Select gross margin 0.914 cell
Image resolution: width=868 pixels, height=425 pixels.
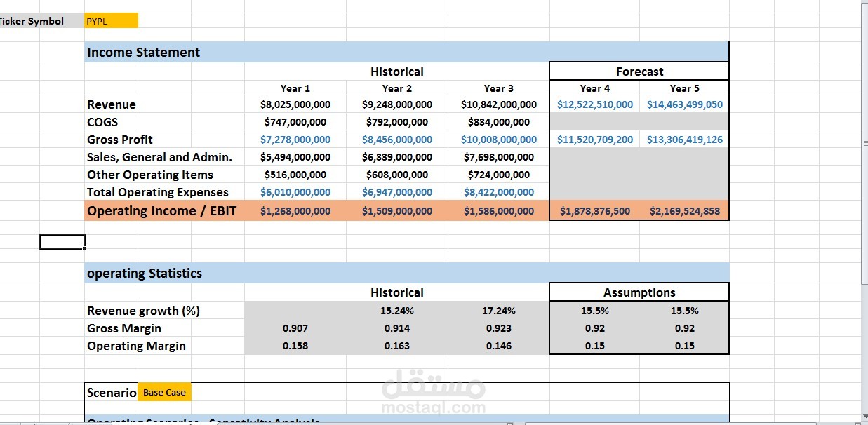(x=397, y=328)
